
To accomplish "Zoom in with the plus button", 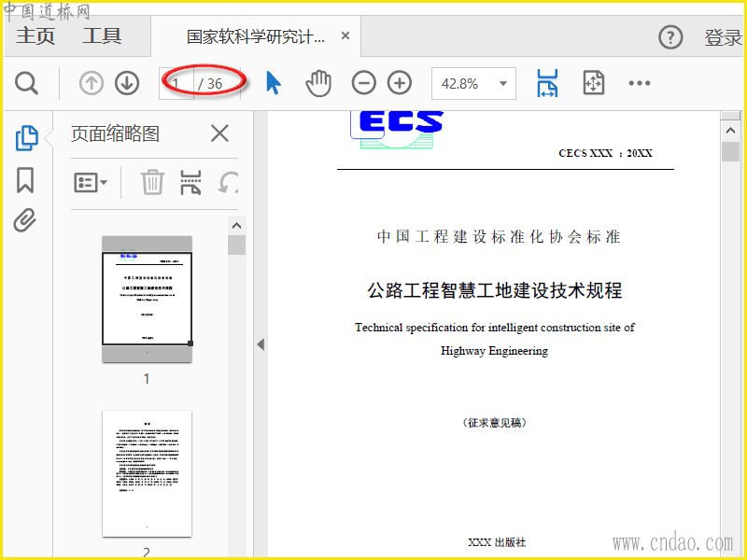I will pos(400,83).
